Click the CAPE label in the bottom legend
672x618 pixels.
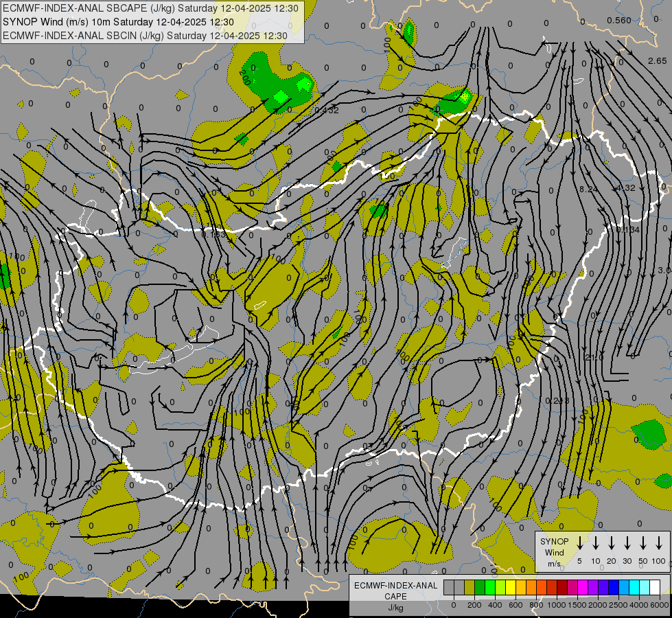coord(395,597)
